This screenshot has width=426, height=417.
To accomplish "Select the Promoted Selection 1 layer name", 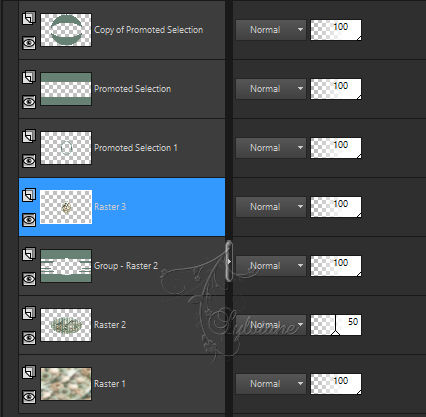I will coord(136,148).
